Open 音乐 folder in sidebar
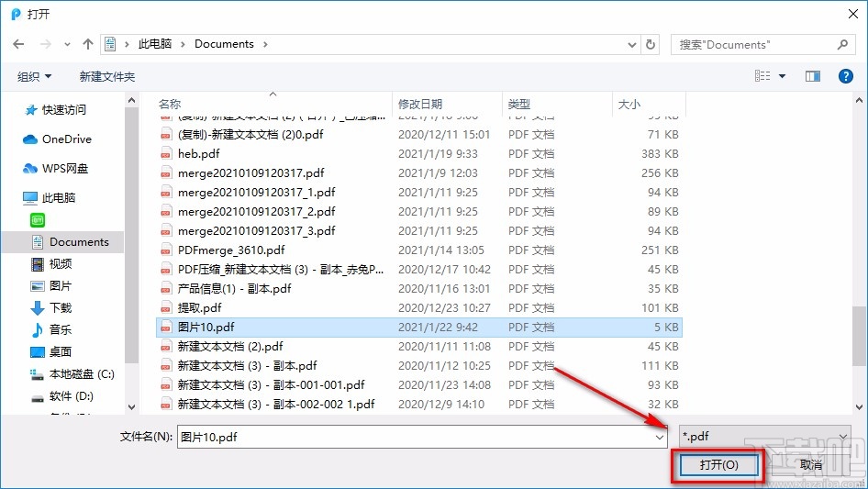This screenshot has width=868, height=489. click(x=51, y=329)
